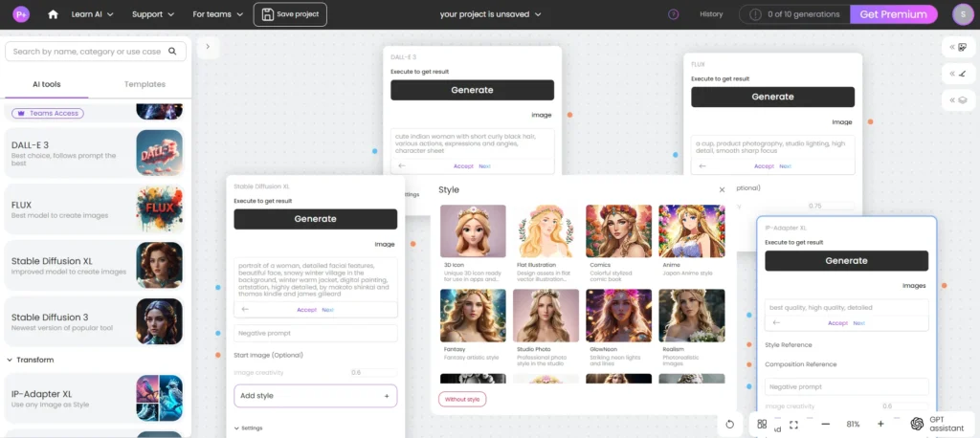
Task: Click orange image output connector of DALL-E 3
Action: click(x=570, y=115)
